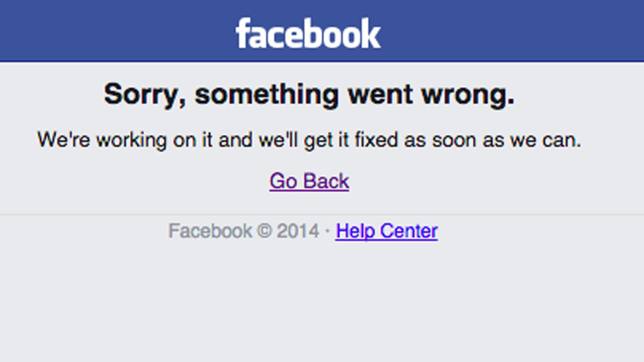Click the word "working" in the message

(x=131, y=140)
